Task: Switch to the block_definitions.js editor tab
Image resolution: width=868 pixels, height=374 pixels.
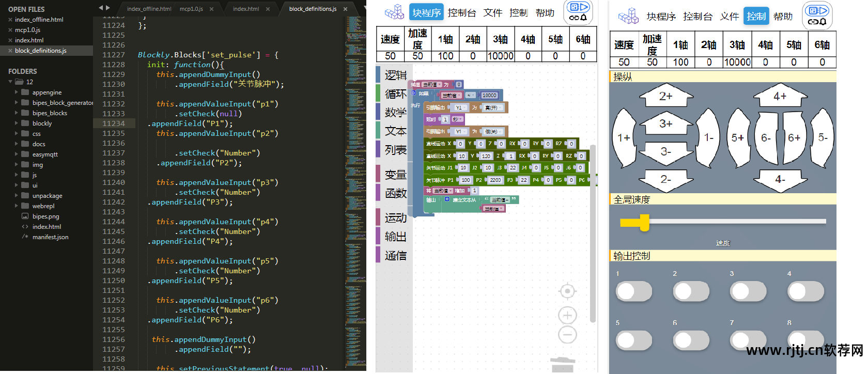Action: pyautogui.click(x=313, y=9)
